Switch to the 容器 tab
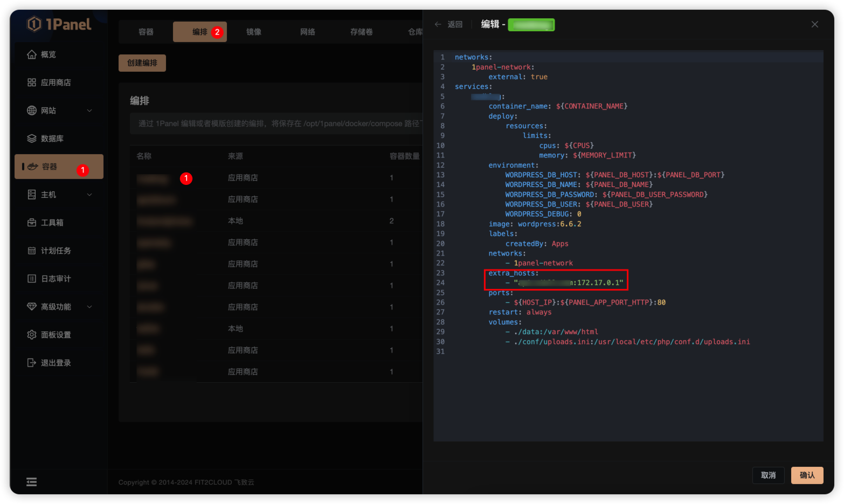The width and height of the screenshot is (844, 504). (146, 32)
